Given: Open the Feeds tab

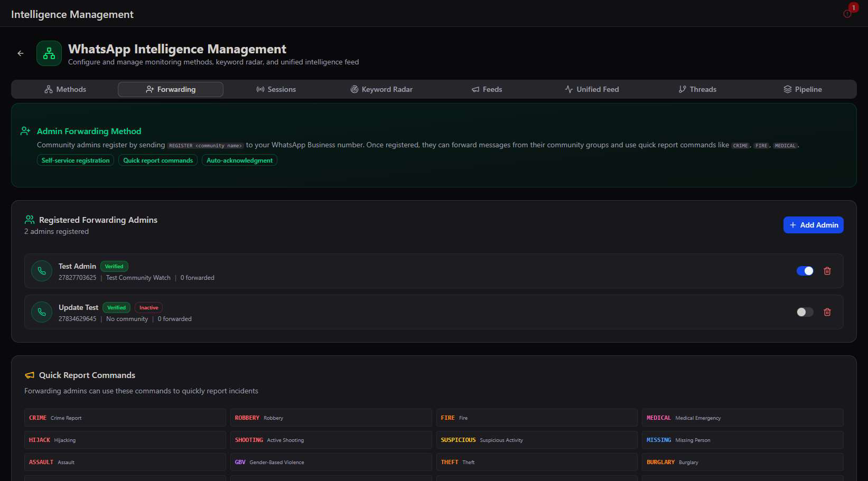Looking at the screenshot, I should pos(487,89).
